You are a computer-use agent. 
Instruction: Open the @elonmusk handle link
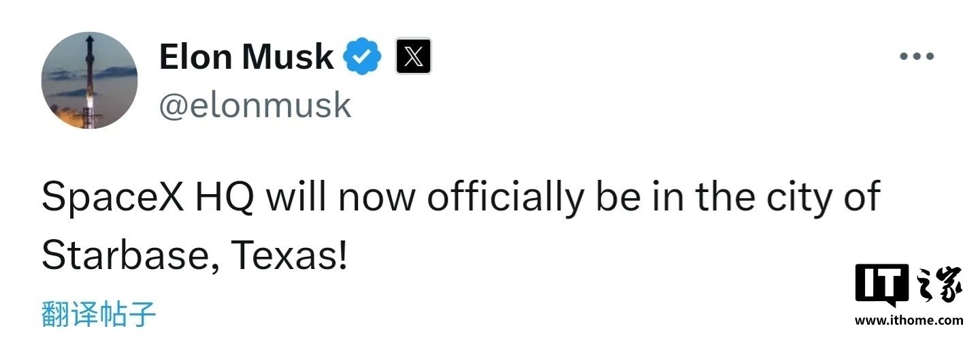[x=255, y=105]
